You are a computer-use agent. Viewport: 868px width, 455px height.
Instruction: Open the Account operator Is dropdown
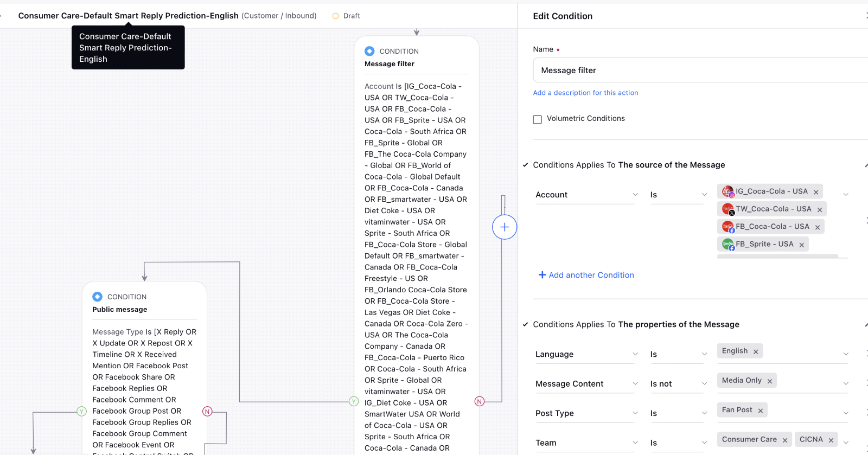click(678, 195)
